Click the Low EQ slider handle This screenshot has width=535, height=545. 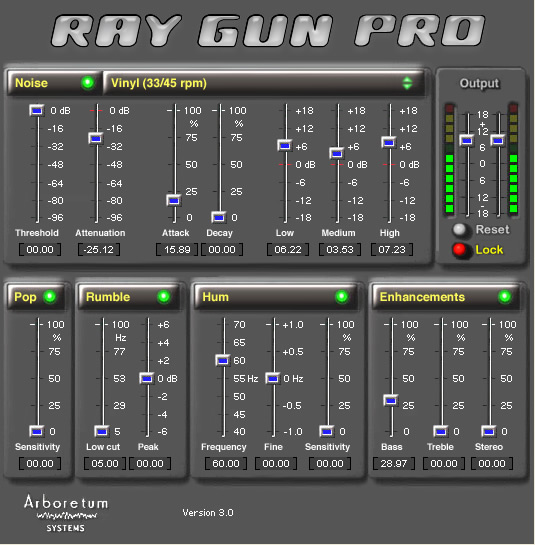[x=285, y=146]
